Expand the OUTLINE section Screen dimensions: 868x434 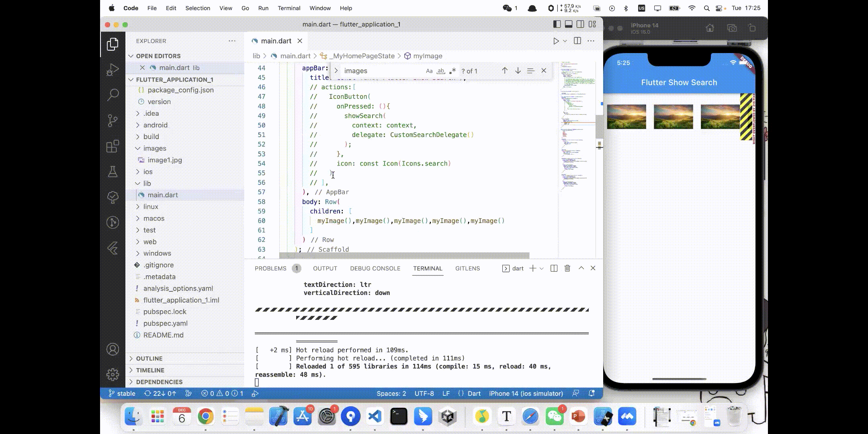pyautogui.click(x=149, y=358)
